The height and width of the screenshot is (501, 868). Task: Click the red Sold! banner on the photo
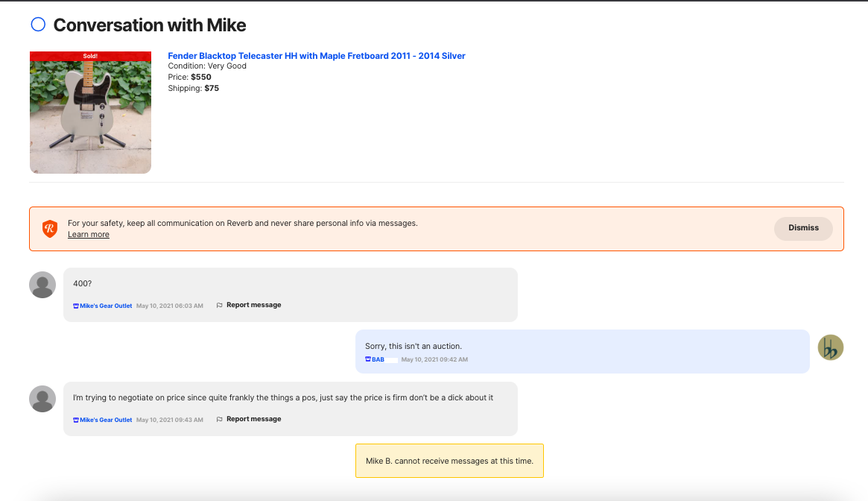pos(90,56)
